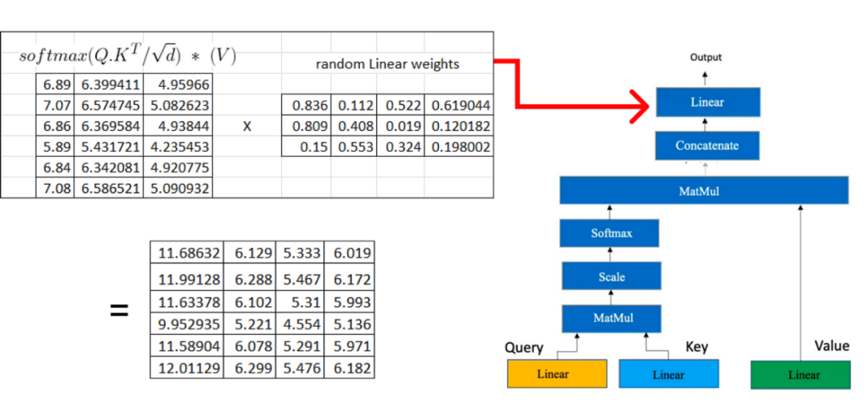Click the Scale block
This screenshot has height=400, width=868.
coord(611,276)
